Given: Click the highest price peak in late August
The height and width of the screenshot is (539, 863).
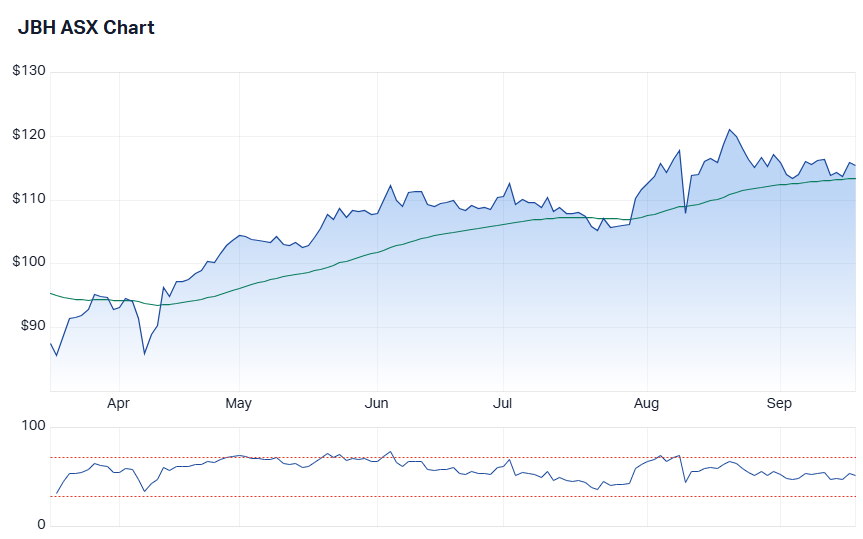Looking at the screenshot, I should tap(730, 129).
